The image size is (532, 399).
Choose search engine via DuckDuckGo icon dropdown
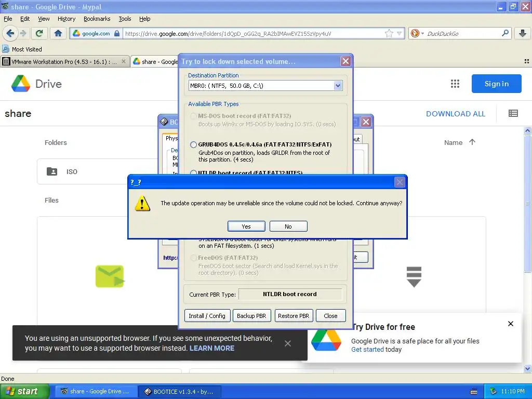[417, 33]
